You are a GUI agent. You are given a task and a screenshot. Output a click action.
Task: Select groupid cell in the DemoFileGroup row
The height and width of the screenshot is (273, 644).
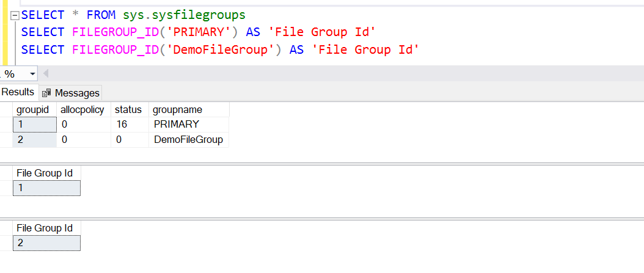click(34, 140)
